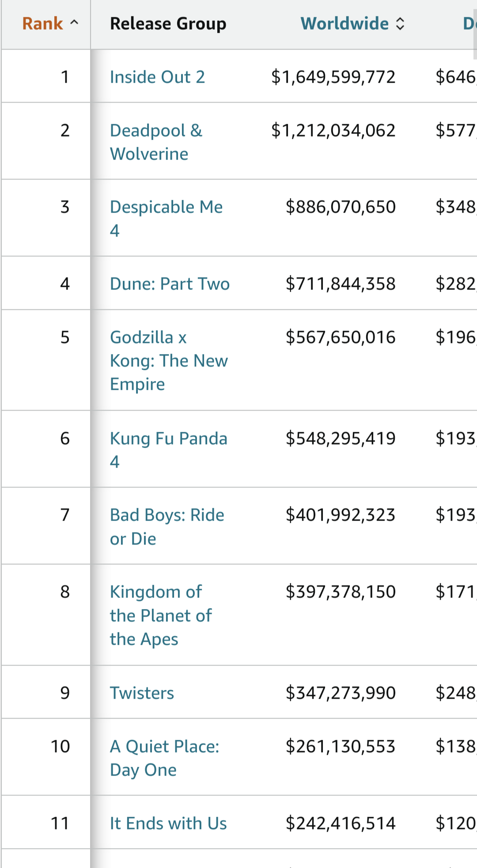The width and height of the screenshot is (477, 868).
Task: Sort table by Rank column header
Action: click(x=43, y=23)
